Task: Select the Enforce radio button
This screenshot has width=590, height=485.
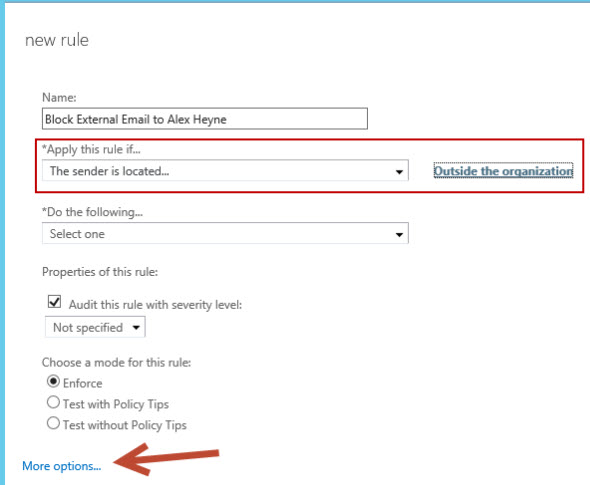Action: (53, 382)
